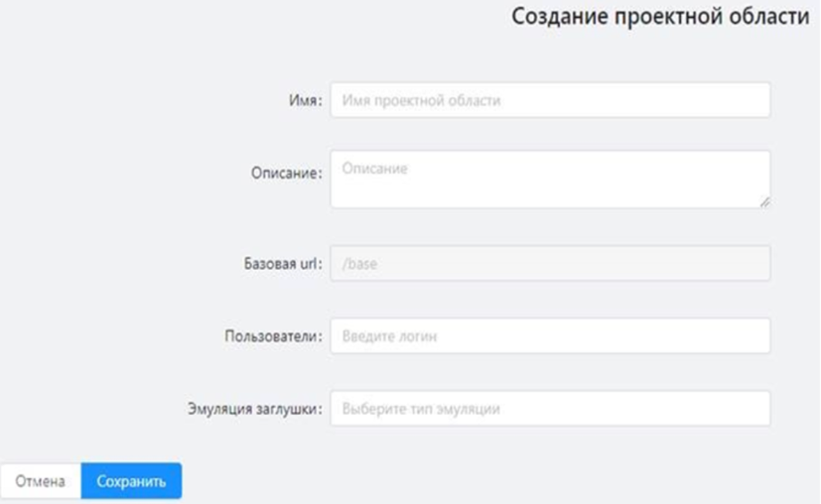Expand the emulation type selector
This screenshot has width=821, height=504.
[550, 408]
